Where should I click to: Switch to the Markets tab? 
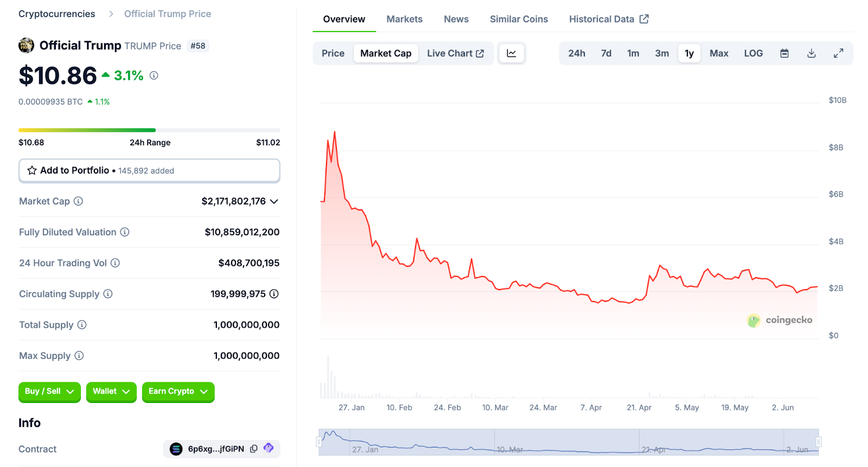pyautogui.click(x=404, y=19)
